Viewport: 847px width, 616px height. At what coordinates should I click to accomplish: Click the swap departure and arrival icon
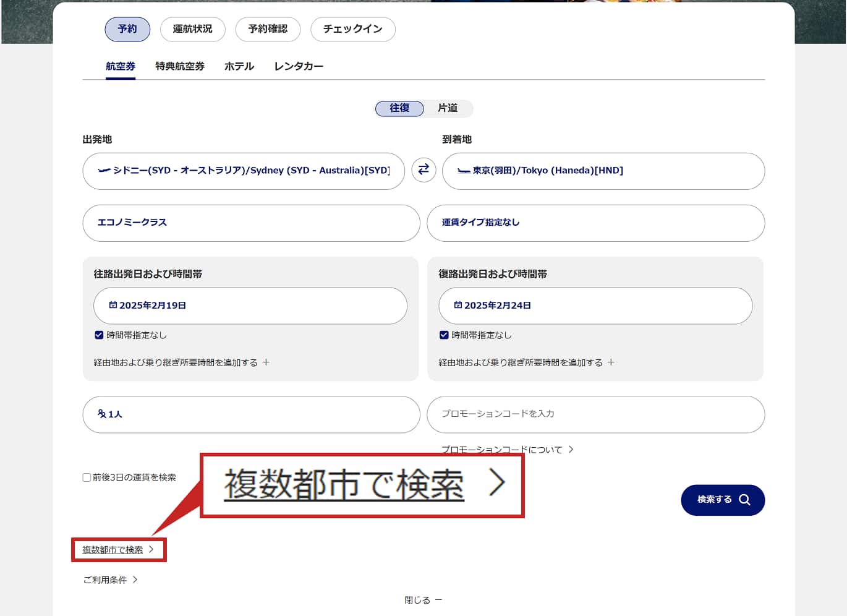click(x=423, y=169)
